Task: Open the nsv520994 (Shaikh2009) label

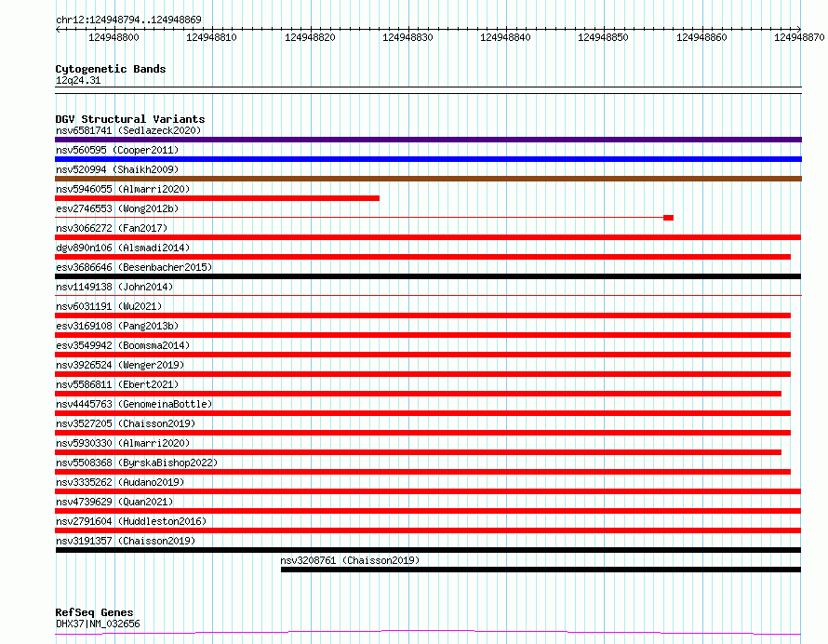Action: (117, 169)
